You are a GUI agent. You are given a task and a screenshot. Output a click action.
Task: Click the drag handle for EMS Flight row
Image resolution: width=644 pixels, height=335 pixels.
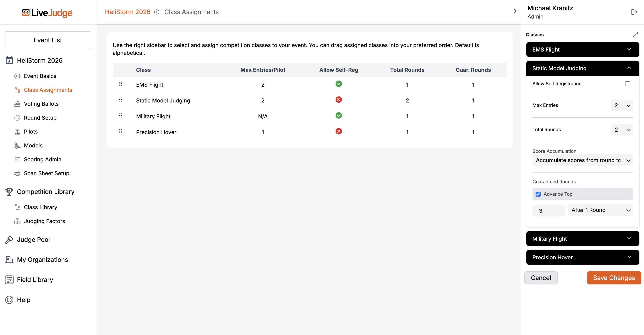point(121,84)
